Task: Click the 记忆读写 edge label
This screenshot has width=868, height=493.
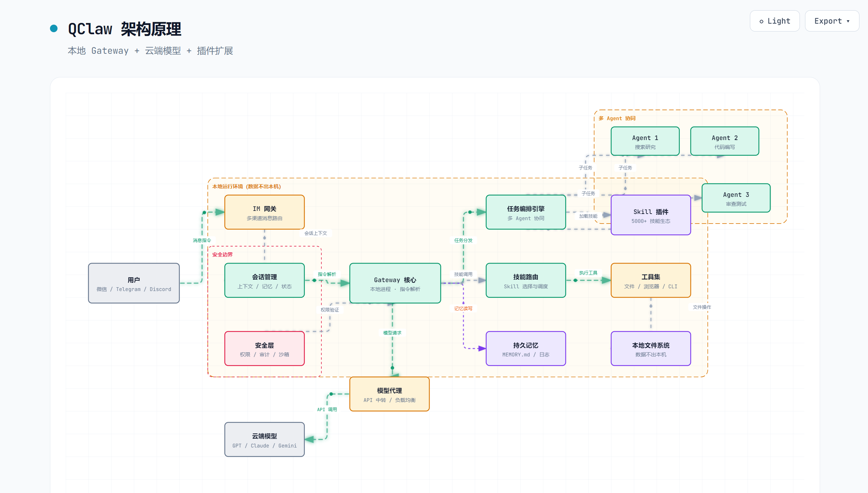Action: coord(463,308)
